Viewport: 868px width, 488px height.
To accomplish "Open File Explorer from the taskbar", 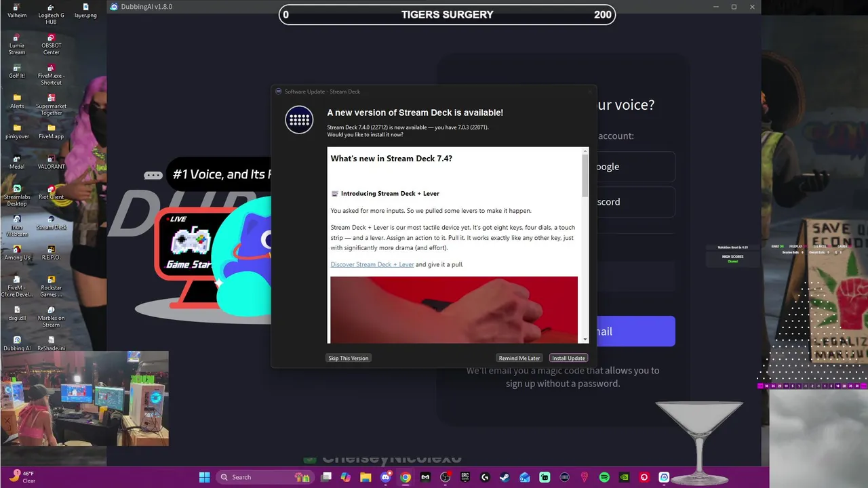I will [366, 477].
